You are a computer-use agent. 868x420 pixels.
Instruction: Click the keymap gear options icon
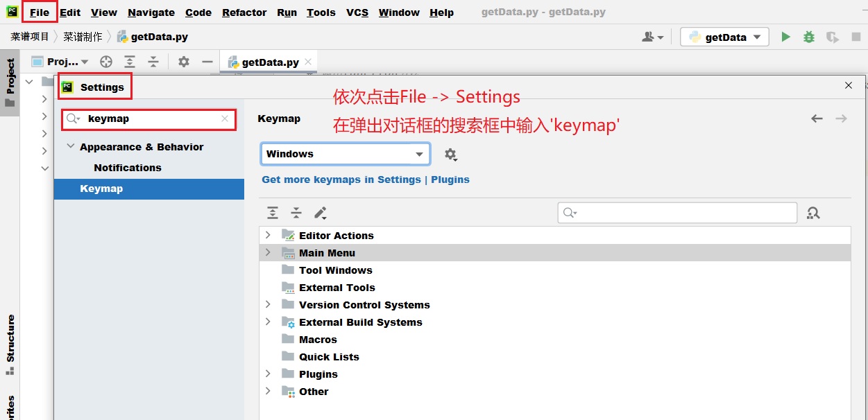pos(450,155)
